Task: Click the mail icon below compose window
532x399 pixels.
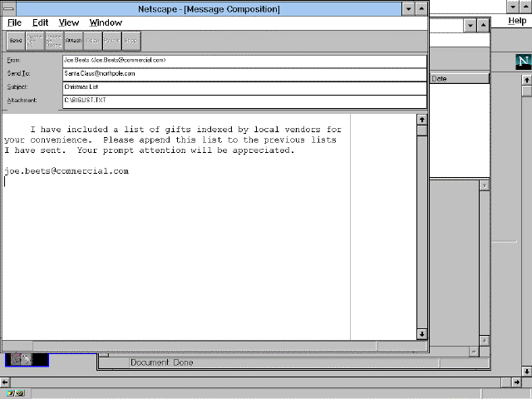Action: pos(27,360)
